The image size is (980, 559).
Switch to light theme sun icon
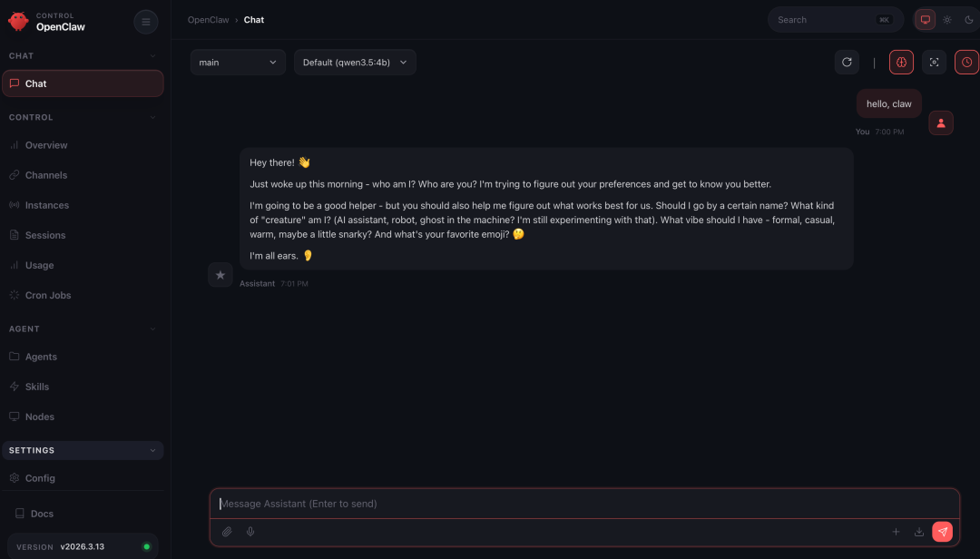pyautogui.click(x=947, y=20)
